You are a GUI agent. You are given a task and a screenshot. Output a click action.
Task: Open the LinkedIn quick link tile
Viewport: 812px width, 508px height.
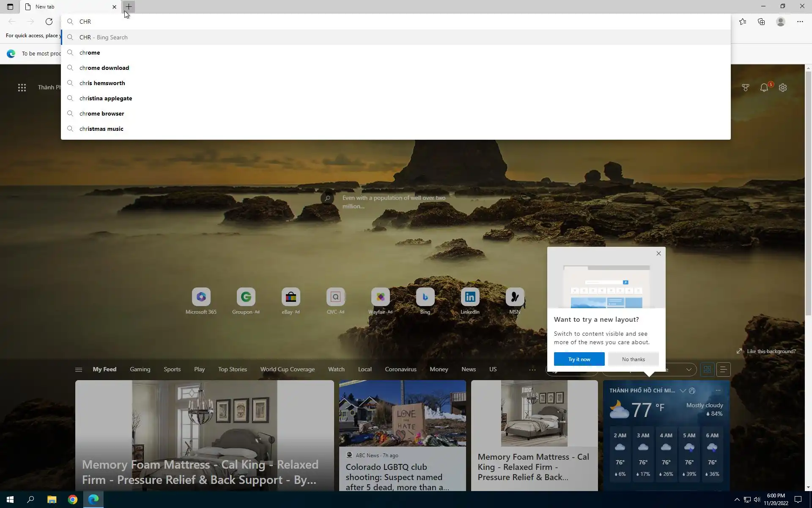point(470,297)
